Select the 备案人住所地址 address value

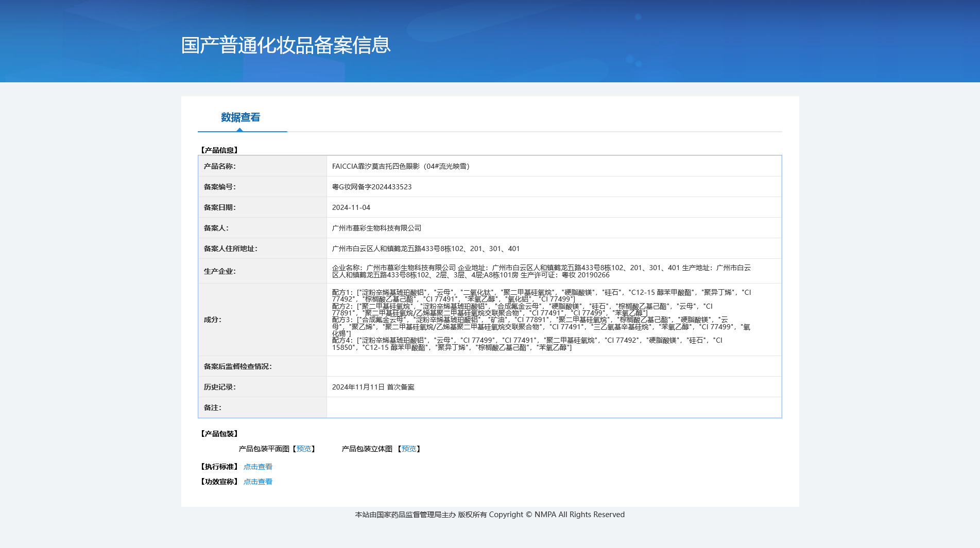coord(426,249)
